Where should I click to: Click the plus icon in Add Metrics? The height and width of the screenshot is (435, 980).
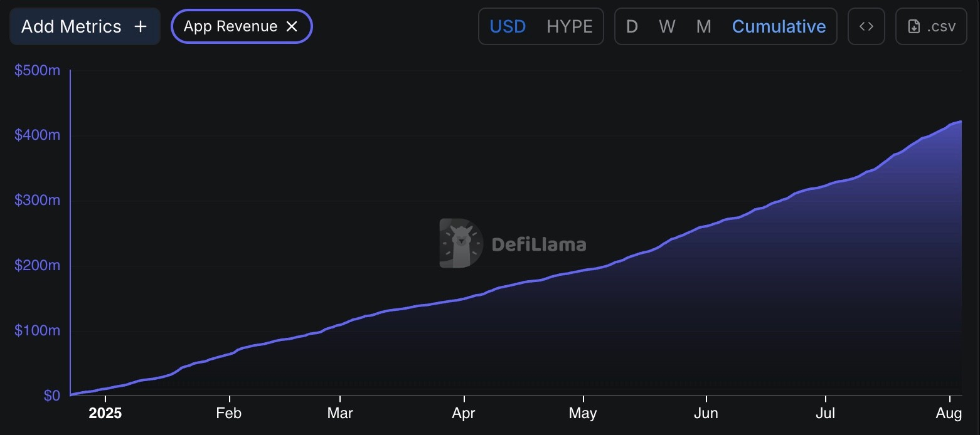pyautogui.click(x=141, y=26)
